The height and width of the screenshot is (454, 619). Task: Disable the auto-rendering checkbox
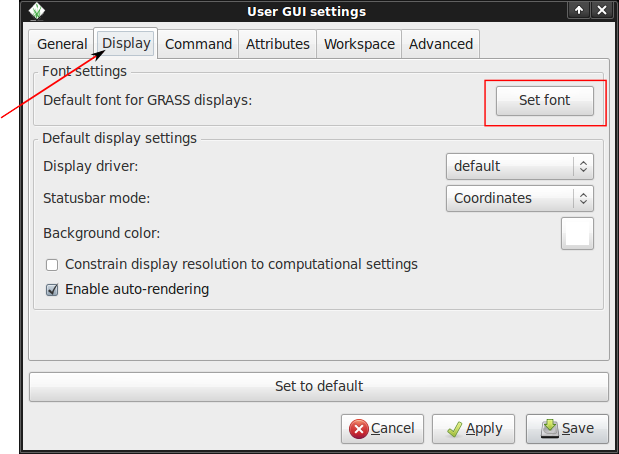coord(52,290)
